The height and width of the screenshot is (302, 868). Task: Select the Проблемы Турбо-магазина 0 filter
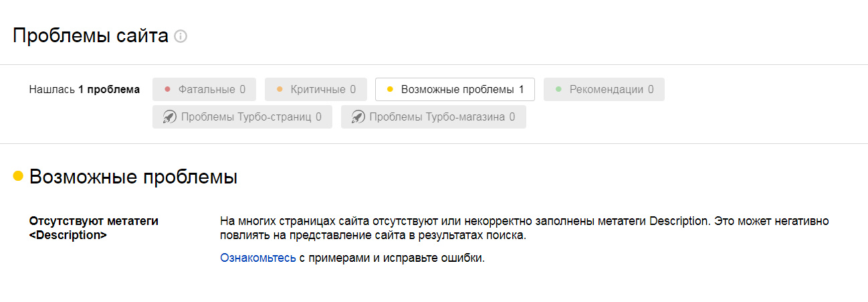pos(433,117)
